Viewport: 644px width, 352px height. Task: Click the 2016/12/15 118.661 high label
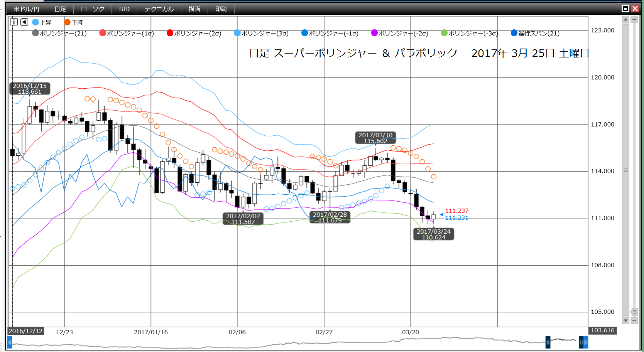coord(30,89)
